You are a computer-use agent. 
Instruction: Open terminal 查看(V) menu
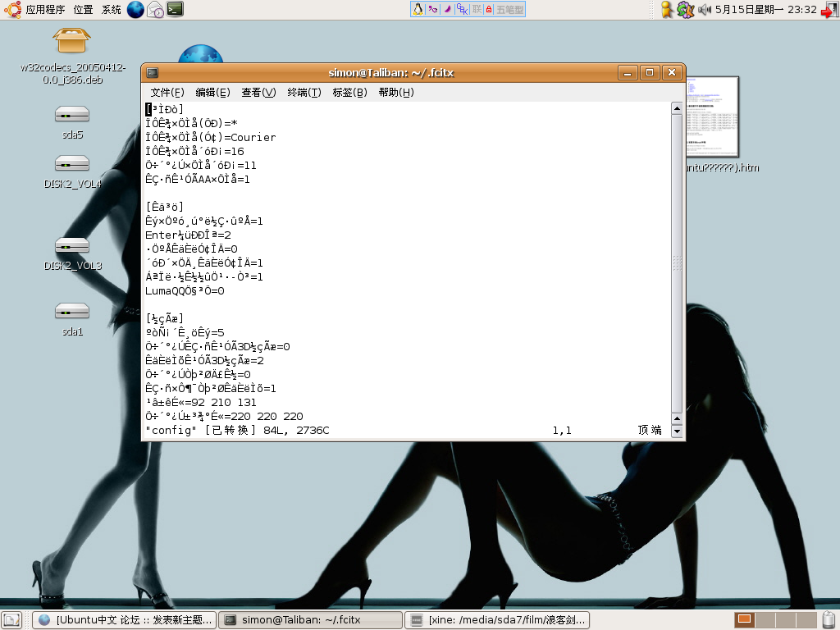point(258,92)
